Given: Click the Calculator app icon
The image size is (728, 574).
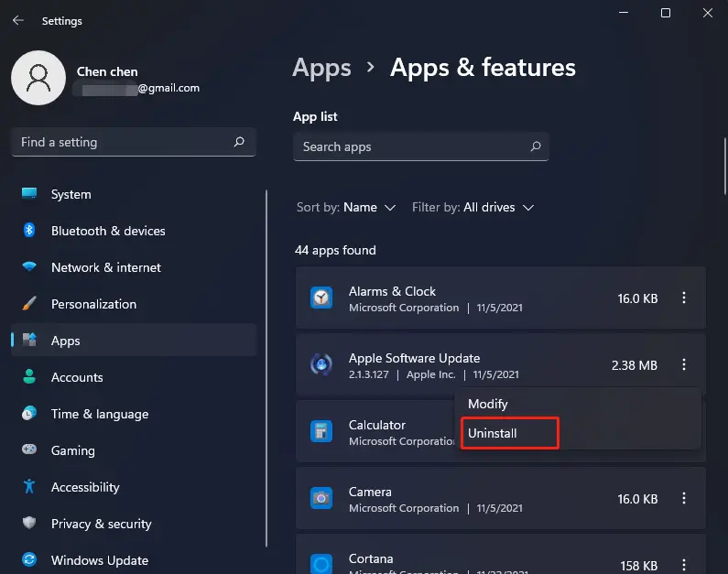Looking at the screenshot, I should [x=321, y=431].
